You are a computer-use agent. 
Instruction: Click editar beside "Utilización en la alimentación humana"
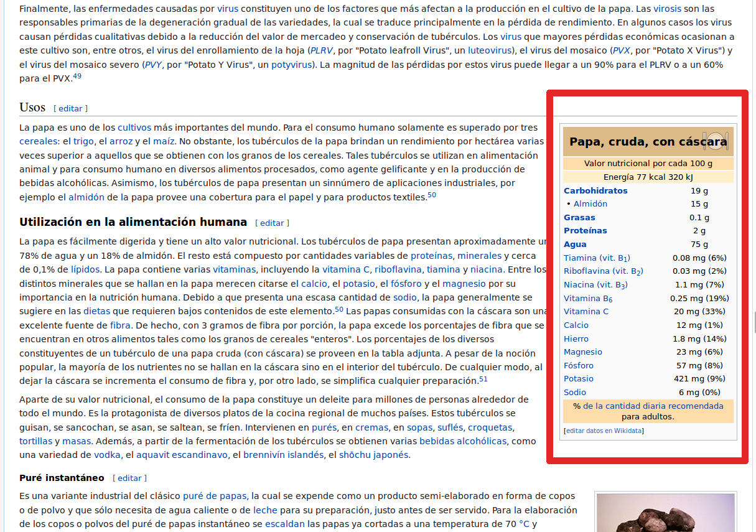coord(271,223)
